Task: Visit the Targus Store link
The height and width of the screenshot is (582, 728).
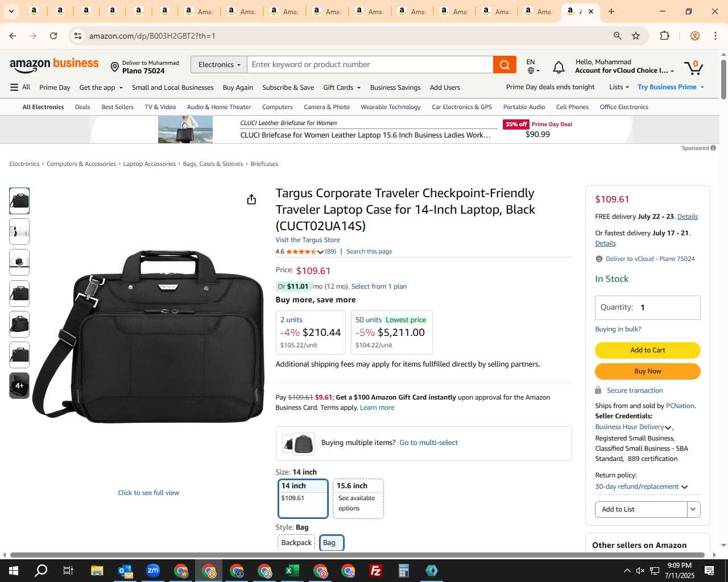Action: click(x=308, y=240)
